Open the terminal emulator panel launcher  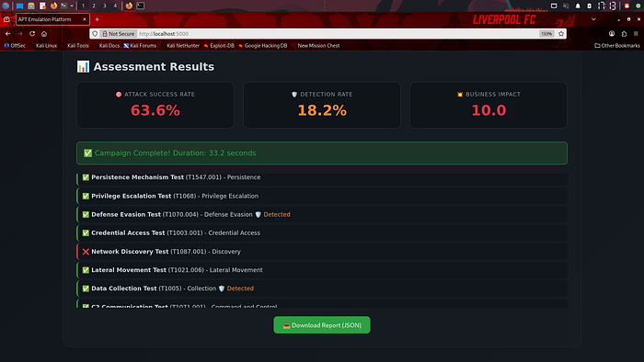tap(64, 6)
